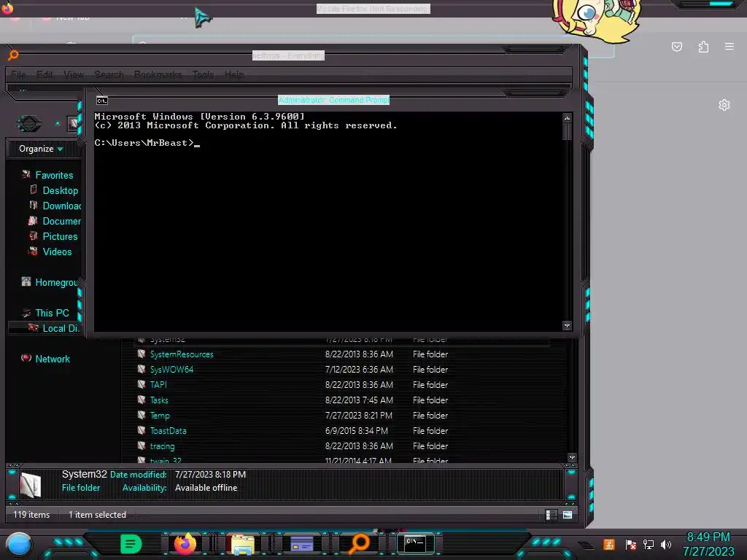Image resolution: width=747 pixels, height=560 pixels.
Task: Open Action Center flag tray icon
Action: coord(631,544)
